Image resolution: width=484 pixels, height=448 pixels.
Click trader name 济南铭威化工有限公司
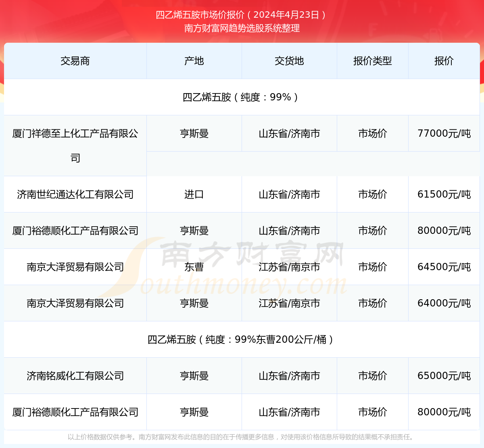point(75,376)
